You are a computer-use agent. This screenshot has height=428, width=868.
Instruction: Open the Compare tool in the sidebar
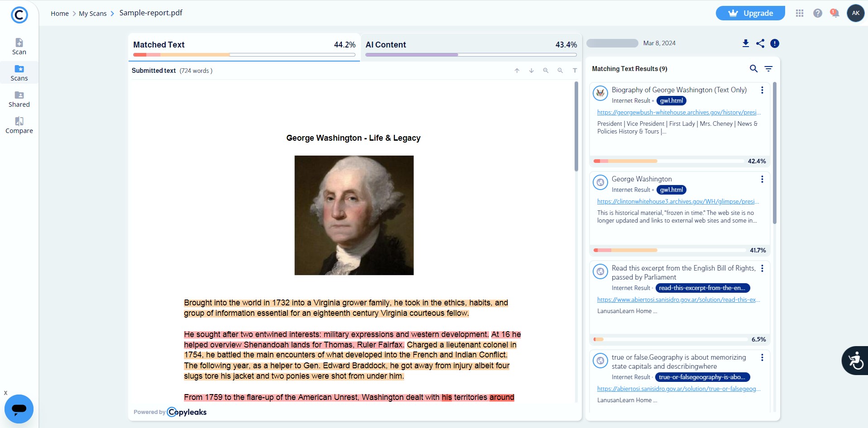click(19, 125)
